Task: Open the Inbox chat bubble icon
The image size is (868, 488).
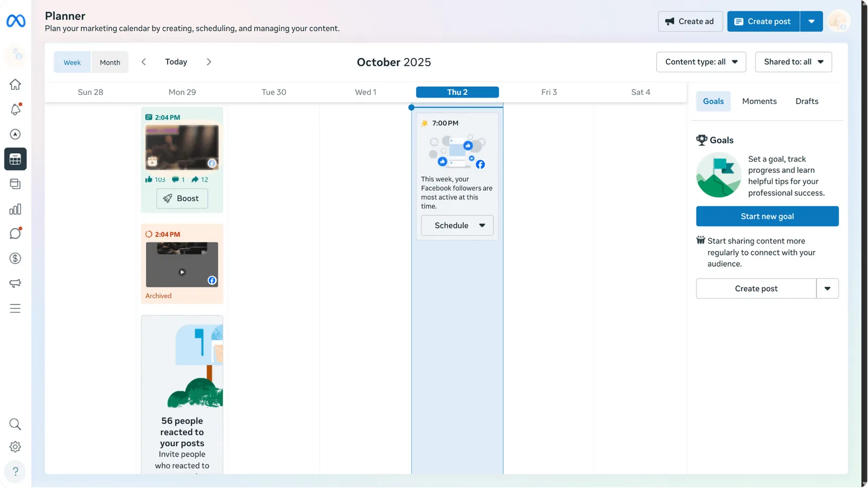Action: (x=15, y=234)
